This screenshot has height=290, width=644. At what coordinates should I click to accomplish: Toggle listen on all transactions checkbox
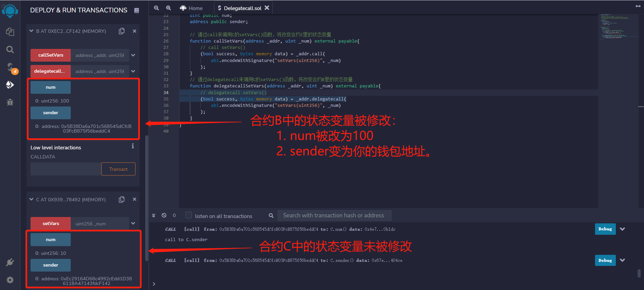point(189,215)
